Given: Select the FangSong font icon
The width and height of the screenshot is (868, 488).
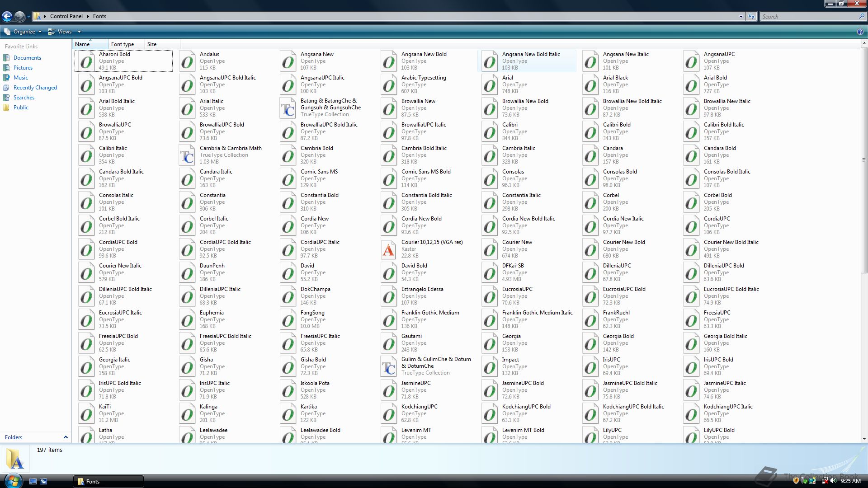Looking at the screenshot, I should pyautogui.click(x=288, y=319).
